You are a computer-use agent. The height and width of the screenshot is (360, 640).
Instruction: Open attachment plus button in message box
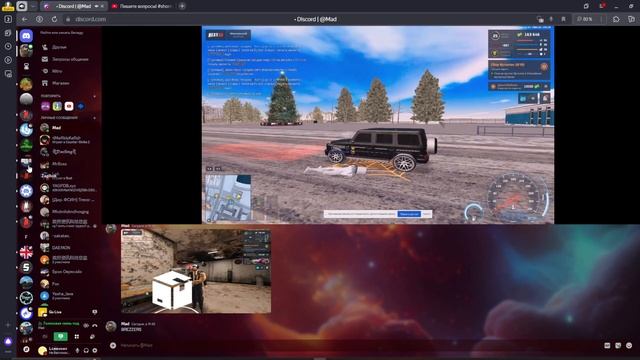[x=113, y=345]
